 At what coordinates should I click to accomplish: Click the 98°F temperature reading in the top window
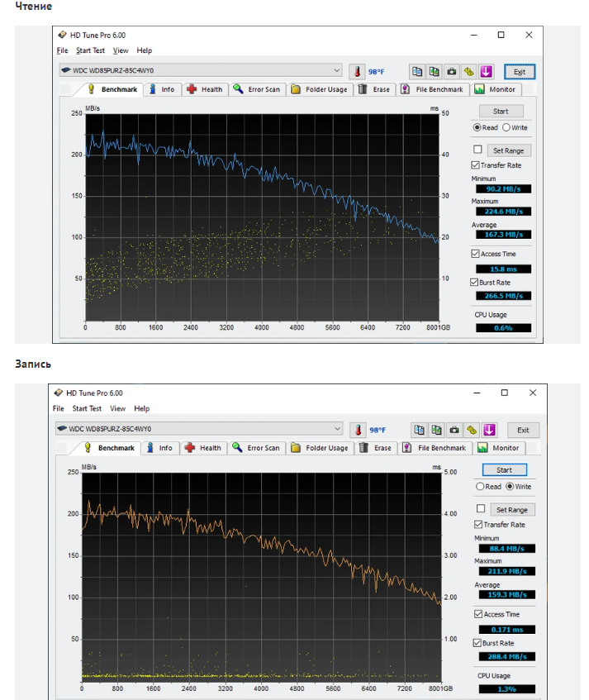coord(376,71)
